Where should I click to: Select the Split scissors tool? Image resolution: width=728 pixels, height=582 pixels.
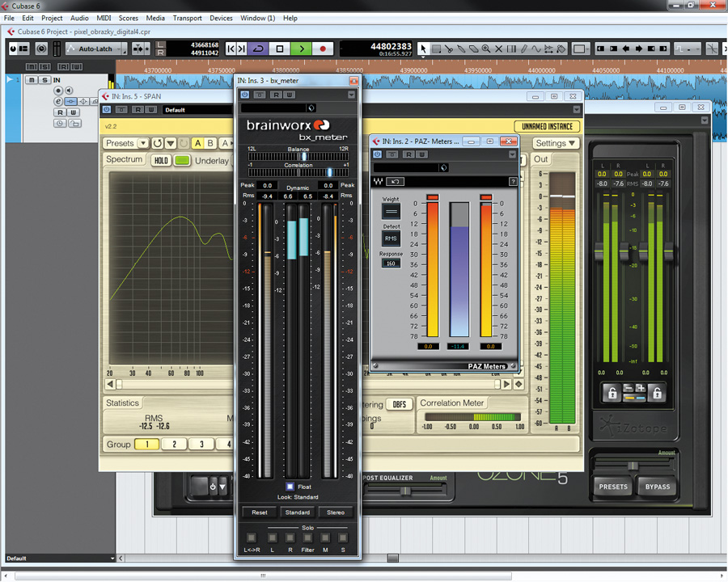pyautogui.click(x=448, y=48)
